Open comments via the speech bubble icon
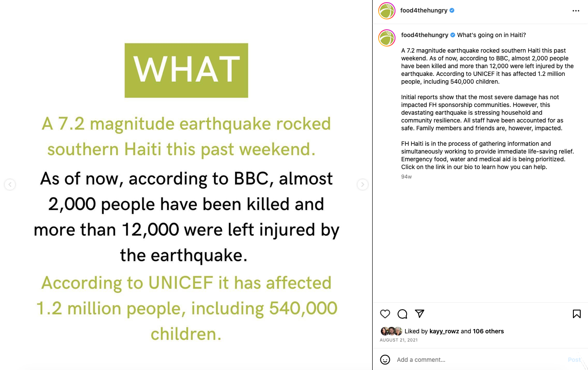Image resolution: width=588 pixels, height=370 pixels. (402, 314)
